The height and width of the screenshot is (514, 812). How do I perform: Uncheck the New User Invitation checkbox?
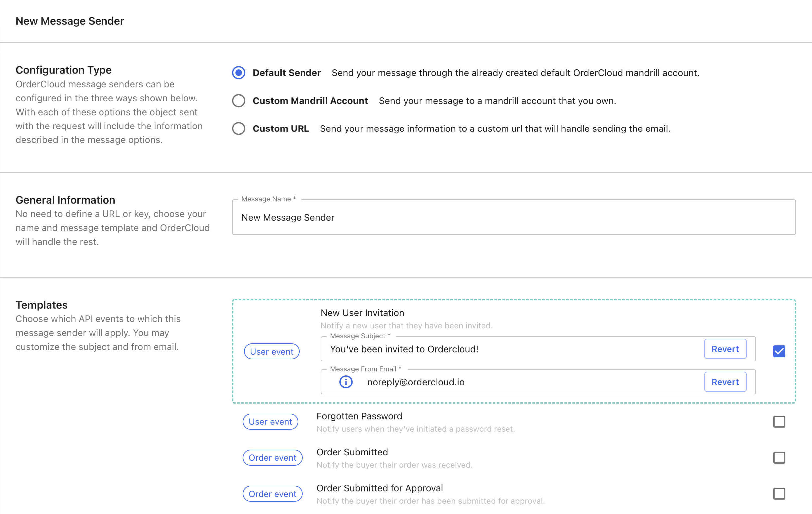pos(779,351)
